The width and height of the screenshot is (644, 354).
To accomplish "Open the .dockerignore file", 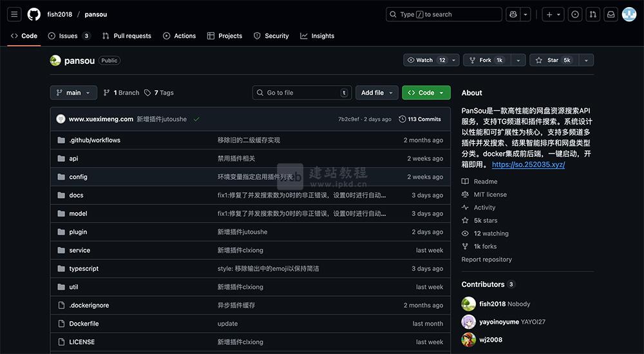I will pyautogui.click(x=89, y=305).
